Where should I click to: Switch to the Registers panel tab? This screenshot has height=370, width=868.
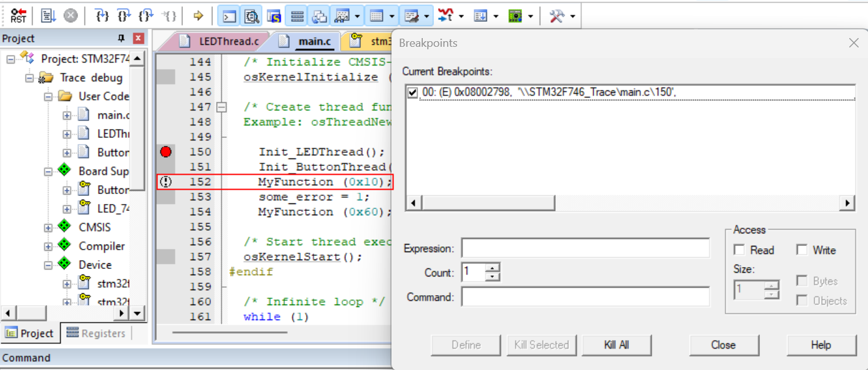coord(96,333)
